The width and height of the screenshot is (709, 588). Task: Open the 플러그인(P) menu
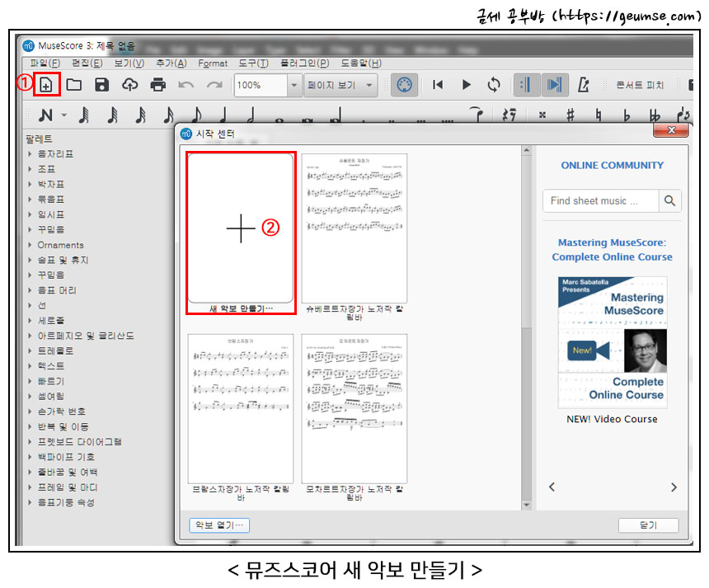pos(305,63)
